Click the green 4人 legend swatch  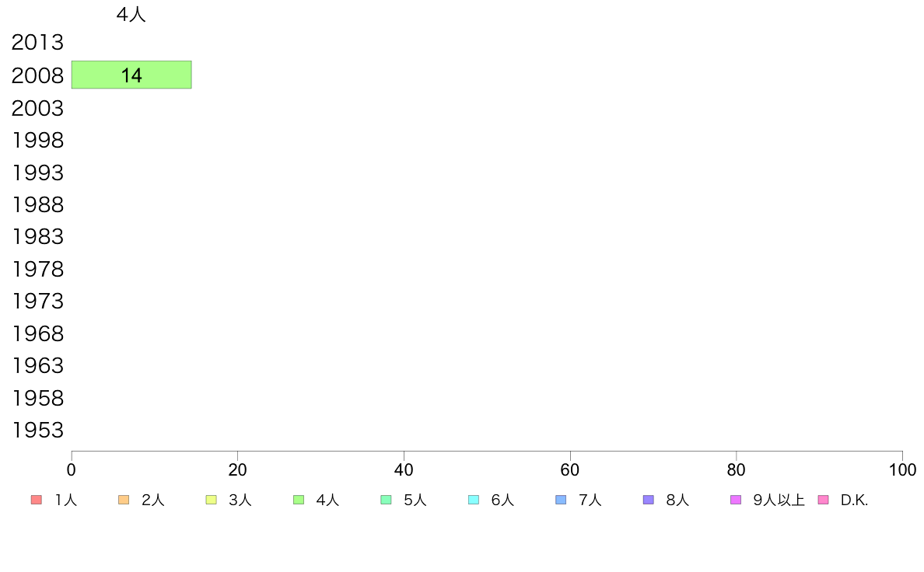click(x=299, y=500)
